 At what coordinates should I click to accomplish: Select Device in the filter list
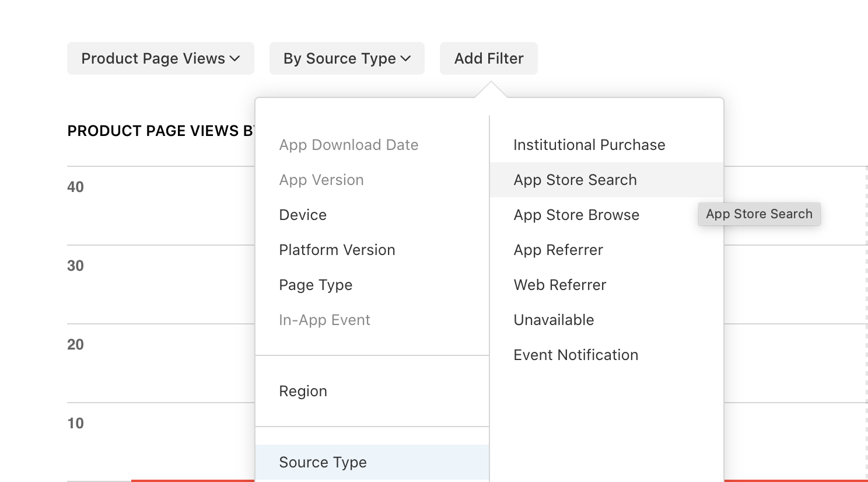point(303,215)
